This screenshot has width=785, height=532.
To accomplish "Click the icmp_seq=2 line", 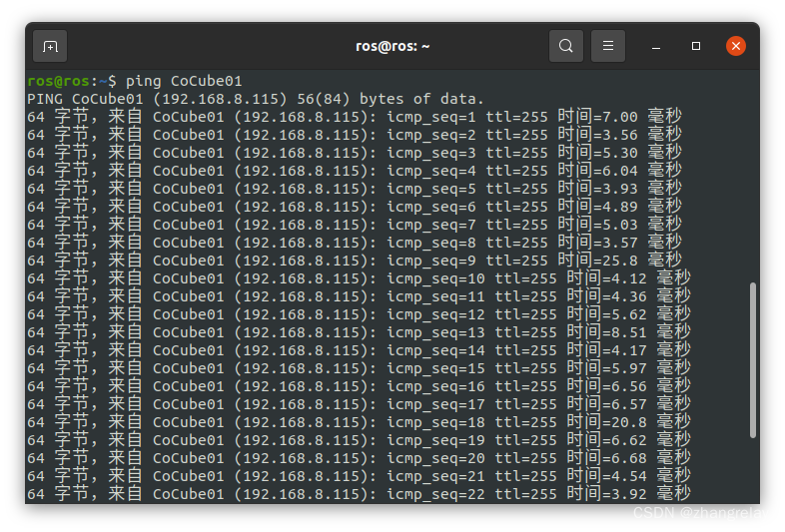I will pyautogui.click(x=355, y=135).
